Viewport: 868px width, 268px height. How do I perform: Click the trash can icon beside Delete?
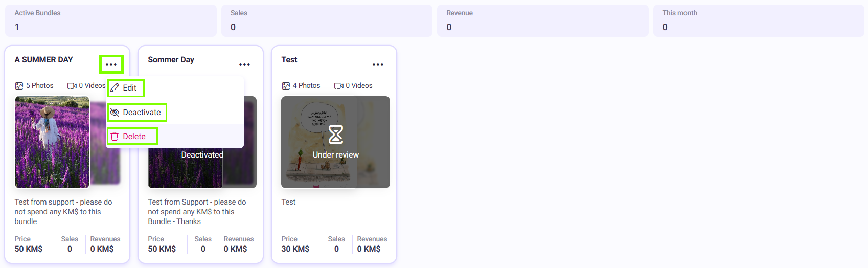pyautogui.click(x=115, y=136)
